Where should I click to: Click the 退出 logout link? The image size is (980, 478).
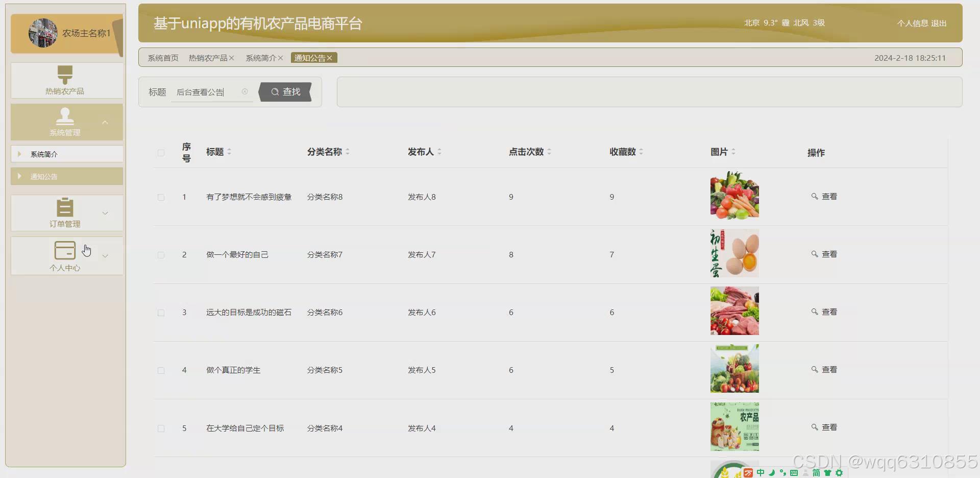938,23
